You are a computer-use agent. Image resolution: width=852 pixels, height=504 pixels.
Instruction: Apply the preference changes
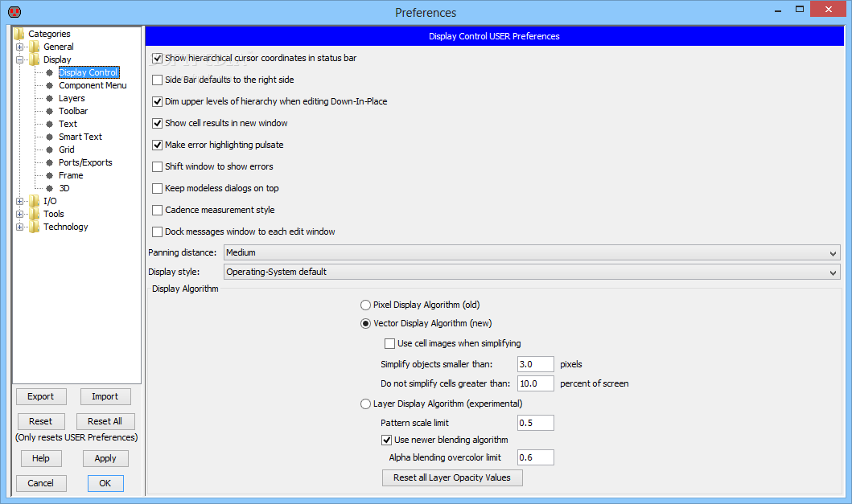click(x=105, y=458)
